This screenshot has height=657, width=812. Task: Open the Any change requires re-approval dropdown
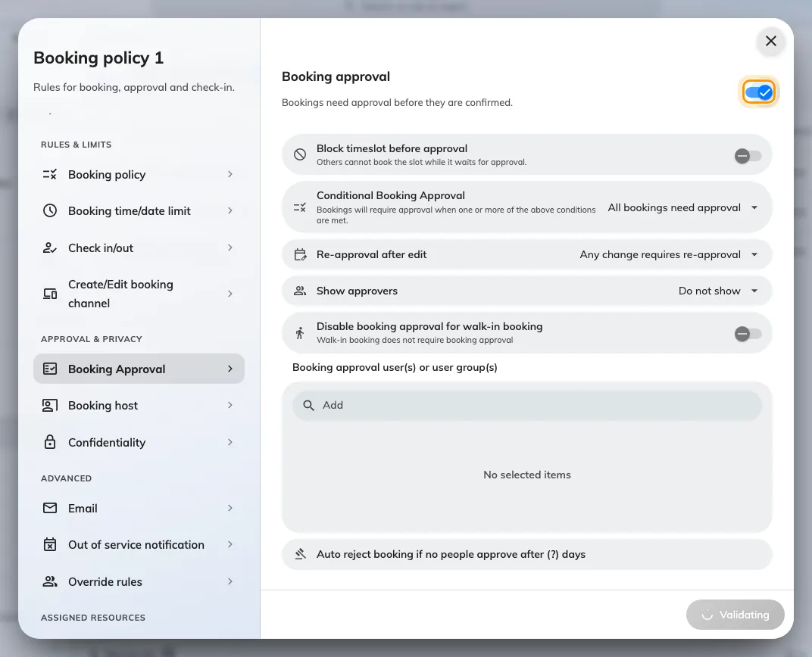(x=669, y=254)
